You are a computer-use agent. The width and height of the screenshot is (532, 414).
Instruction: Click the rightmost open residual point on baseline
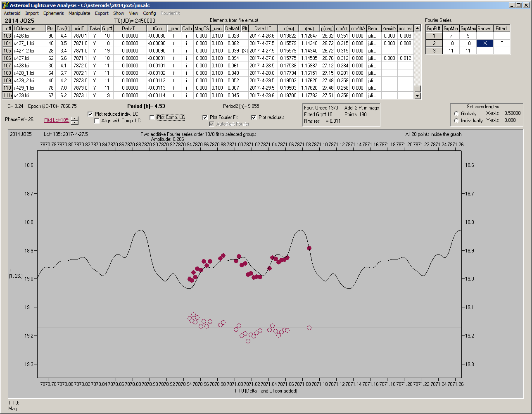click(x=309, y=328)
